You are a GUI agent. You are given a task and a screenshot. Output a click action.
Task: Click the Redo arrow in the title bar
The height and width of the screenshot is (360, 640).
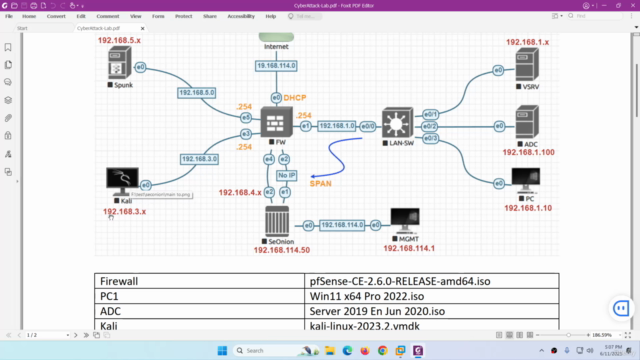[x=63, y=6]
